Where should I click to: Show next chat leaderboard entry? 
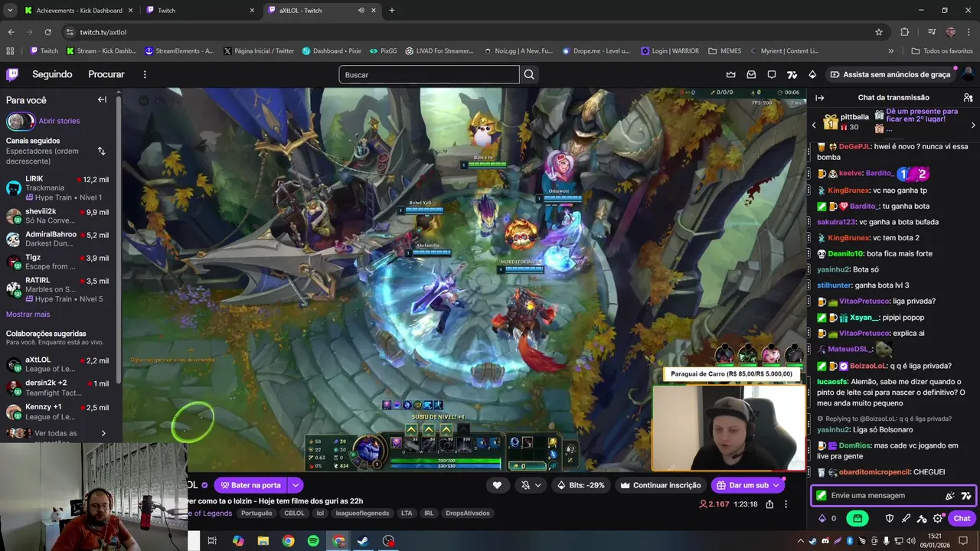[973, 125]
